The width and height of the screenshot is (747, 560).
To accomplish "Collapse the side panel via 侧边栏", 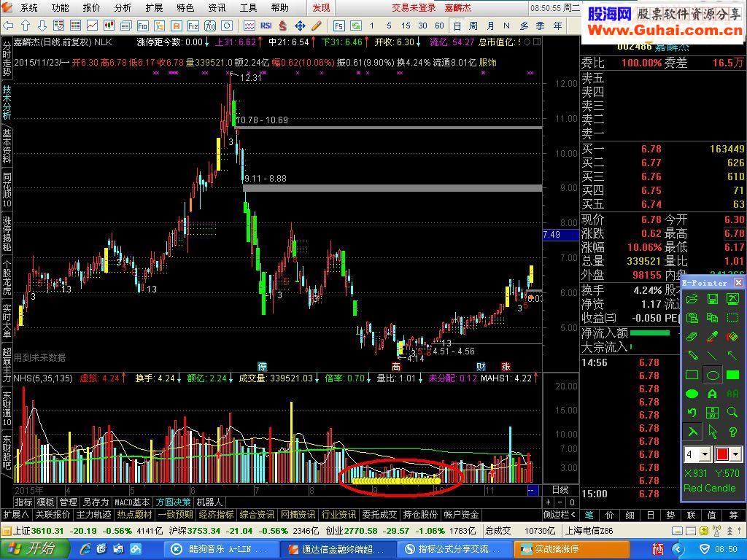I will point(560,514).
